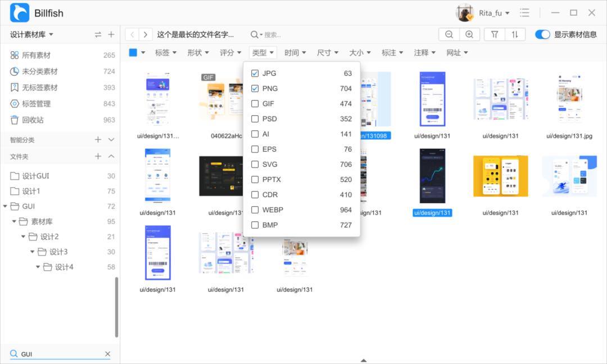607x364 pixels.
Task: Open the 标注 filter dropdown
Action: 392,53
